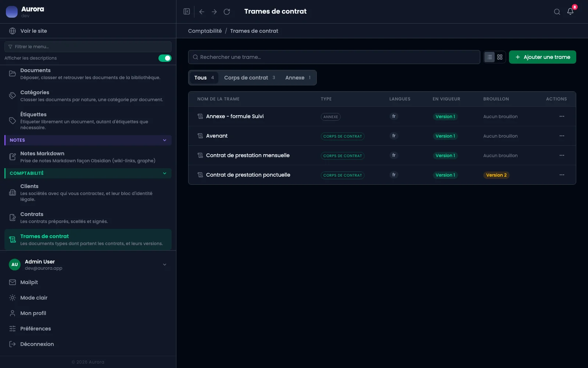Open Contrat de prestation ponctuelle trame
Image resolution: width=588 pixels, height=368 pixels.
248,175
